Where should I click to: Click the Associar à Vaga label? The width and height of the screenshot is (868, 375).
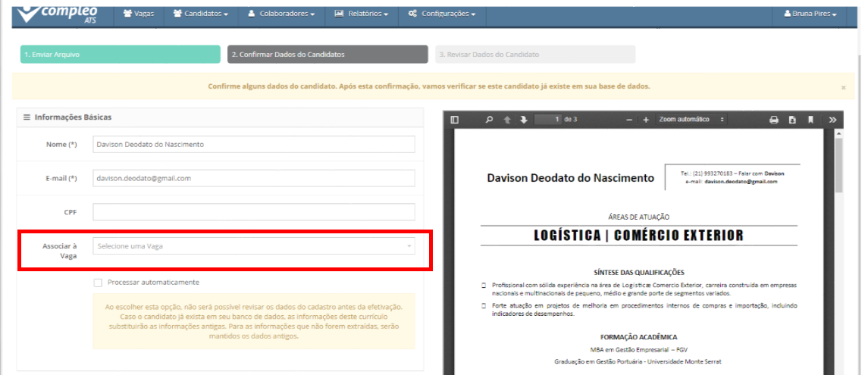60,251
